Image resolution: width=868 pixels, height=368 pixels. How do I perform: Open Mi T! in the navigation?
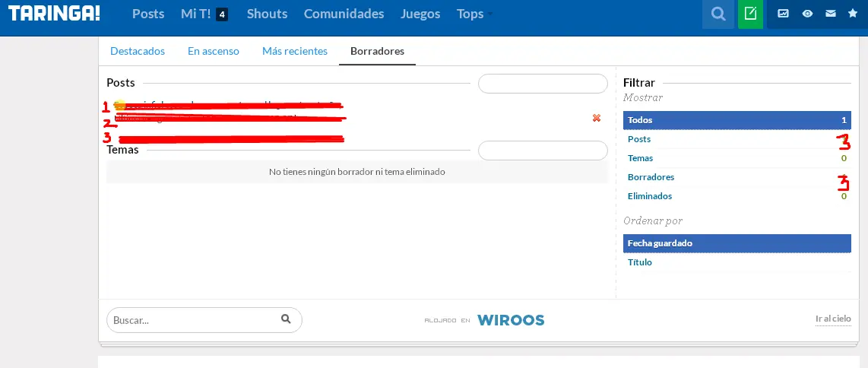pyautogui.click(x=196, y=14)
